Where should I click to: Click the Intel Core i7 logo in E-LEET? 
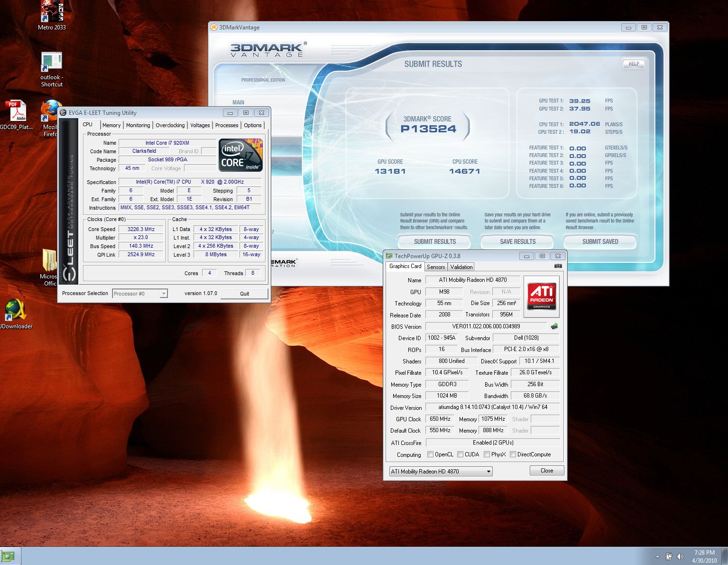[x=240, y=155]
